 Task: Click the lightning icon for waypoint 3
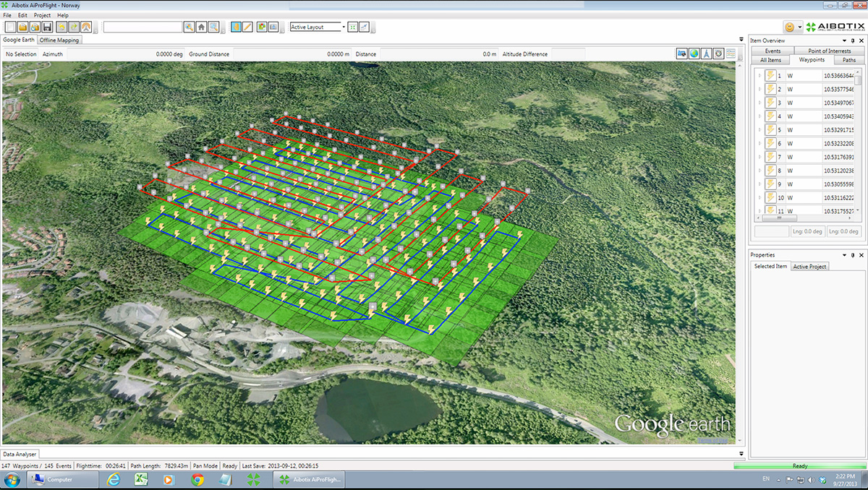[770, 103]
